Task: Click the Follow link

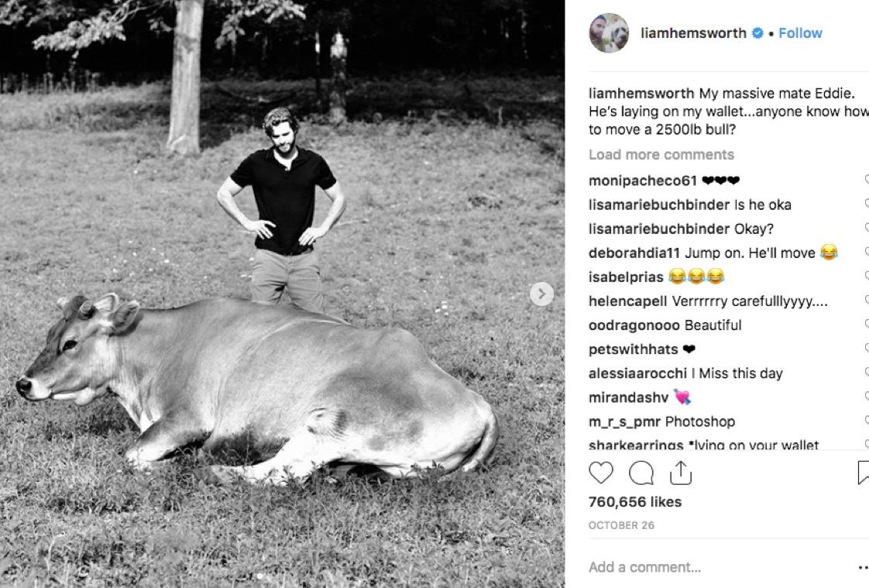Action: tap(800, 33)
